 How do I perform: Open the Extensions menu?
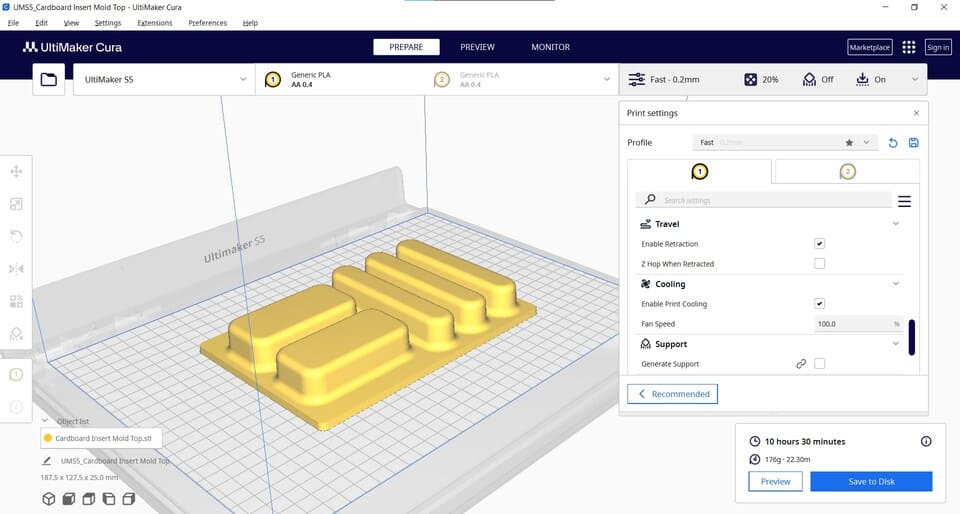point(154,23)
